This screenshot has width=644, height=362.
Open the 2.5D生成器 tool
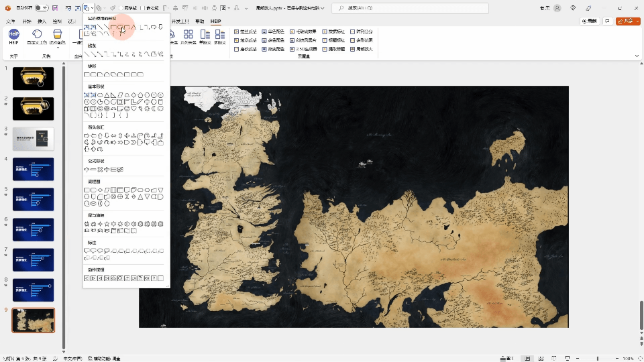pos(303,49)
